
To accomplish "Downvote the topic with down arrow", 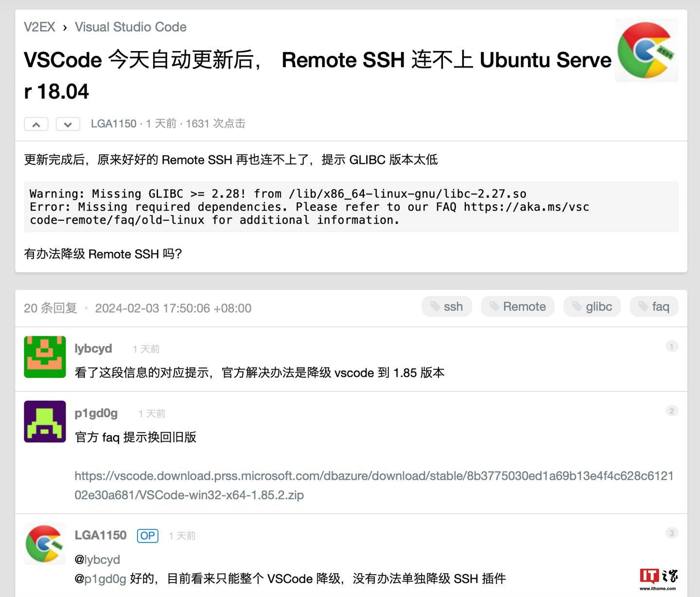I will coord(68,124).
